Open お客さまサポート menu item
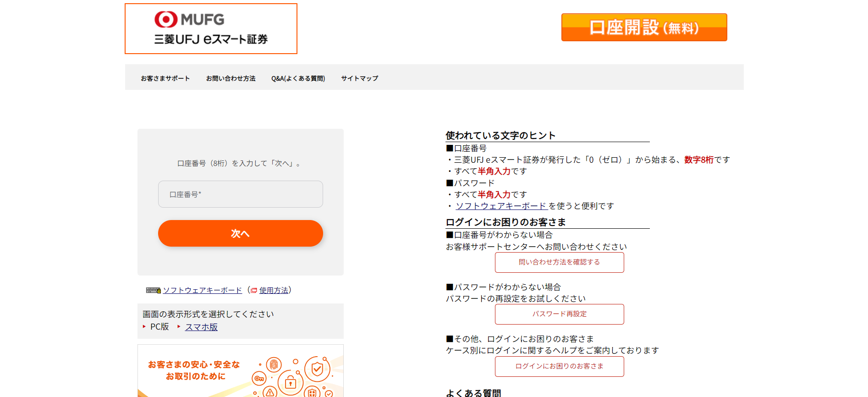The image size is (868, 397). [x=165, y=78]
